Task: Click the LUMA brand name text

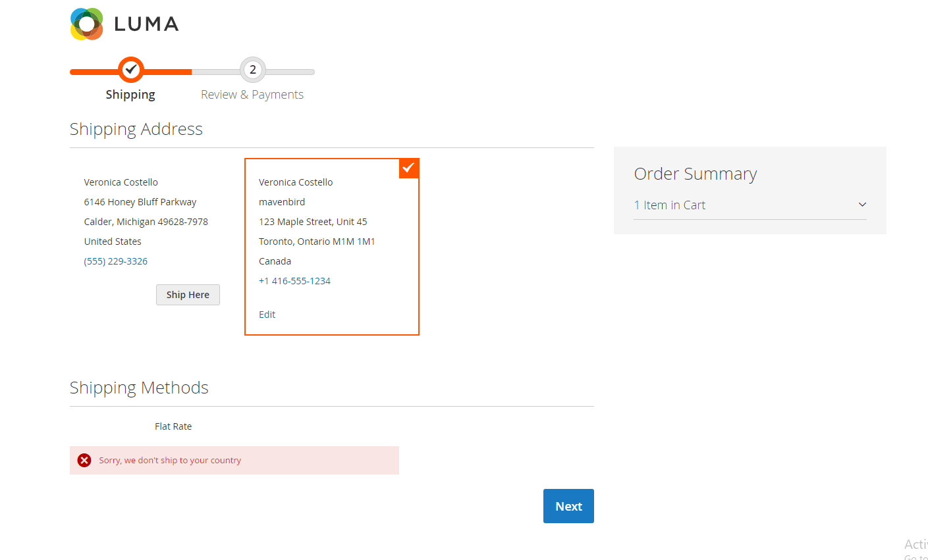Action: coord(146,24)
